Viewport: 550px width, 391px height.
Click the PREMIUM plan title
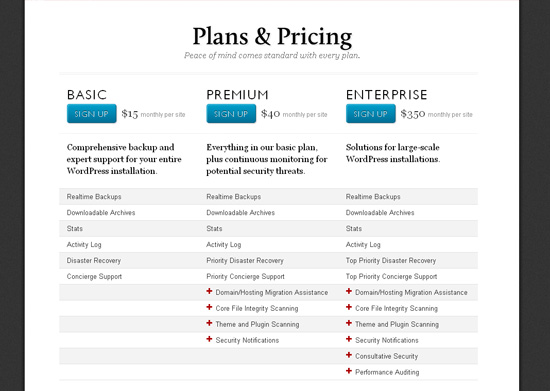pyautogui.click(x=237, y=95)
